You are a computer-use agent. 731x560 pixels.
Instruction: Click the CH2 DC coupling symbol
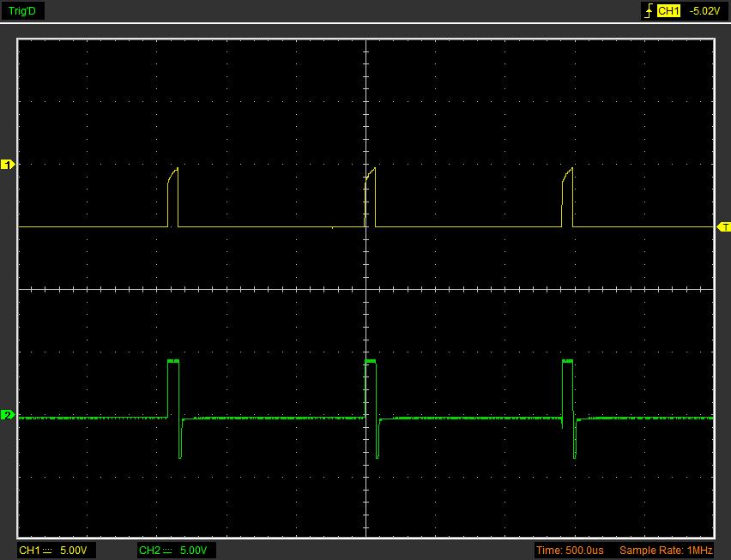168,550
